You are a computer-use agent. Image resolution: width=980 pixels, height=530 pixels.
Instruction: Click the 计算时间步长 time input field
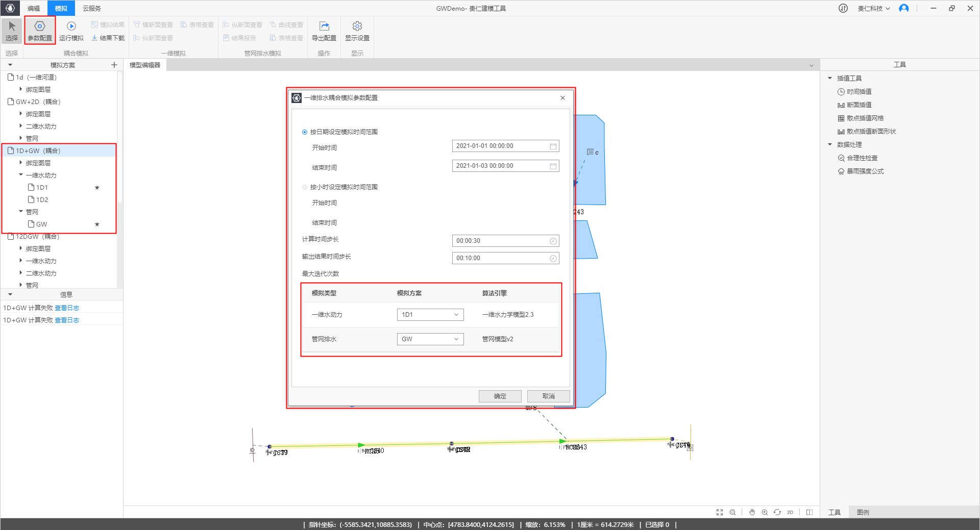coord(501,241)
